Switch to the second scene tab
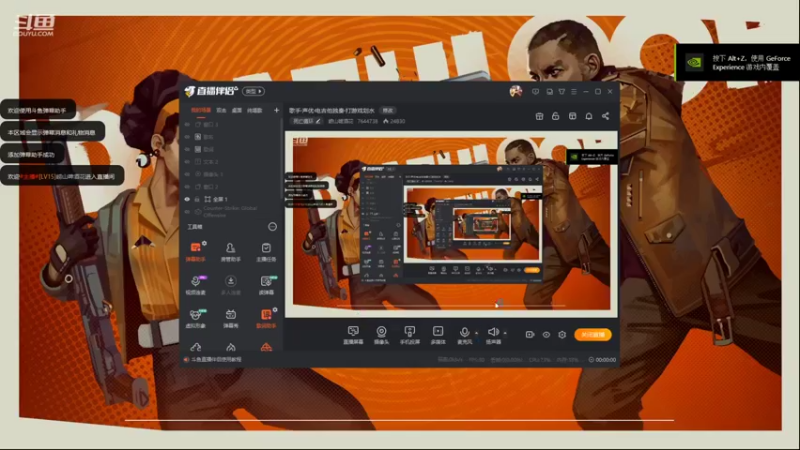 (221, 110)
